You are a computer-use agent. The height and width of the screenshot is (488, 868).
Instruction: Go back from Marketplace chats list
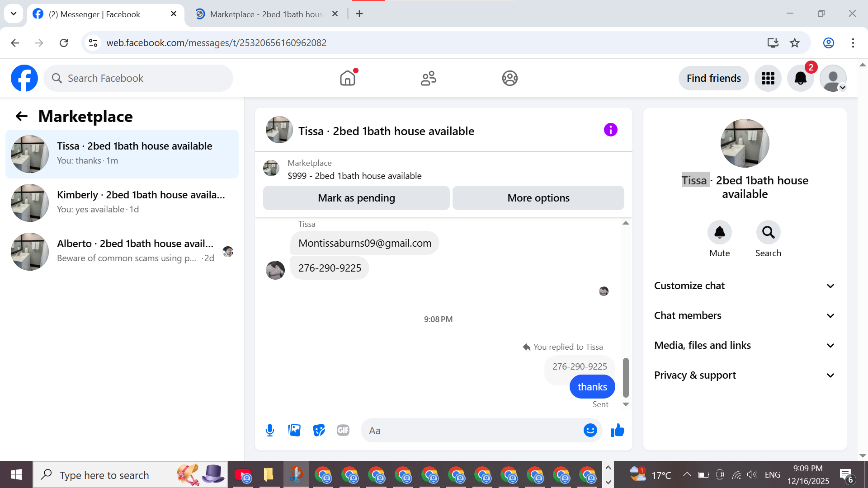(22, 117)
